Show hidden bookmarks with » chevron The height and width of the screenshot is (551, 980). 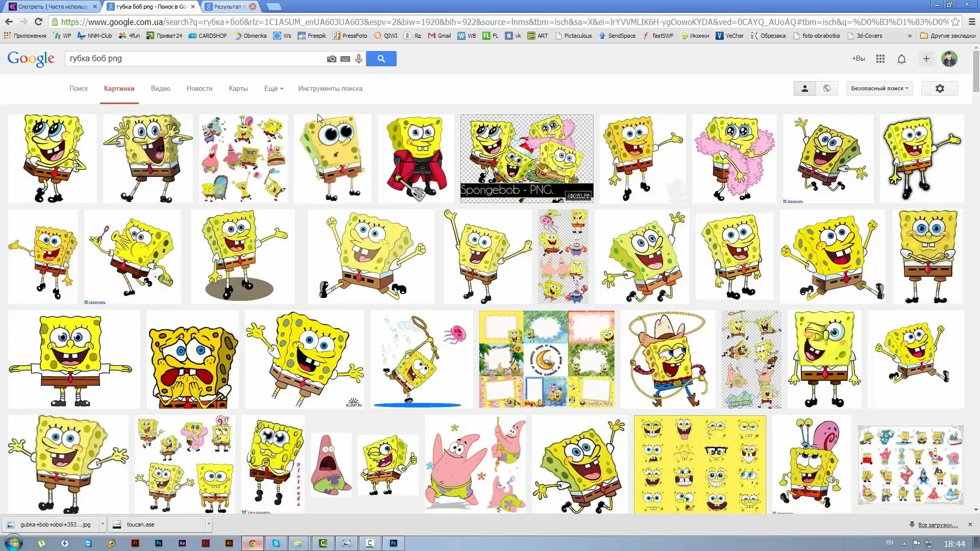[910, 36]
